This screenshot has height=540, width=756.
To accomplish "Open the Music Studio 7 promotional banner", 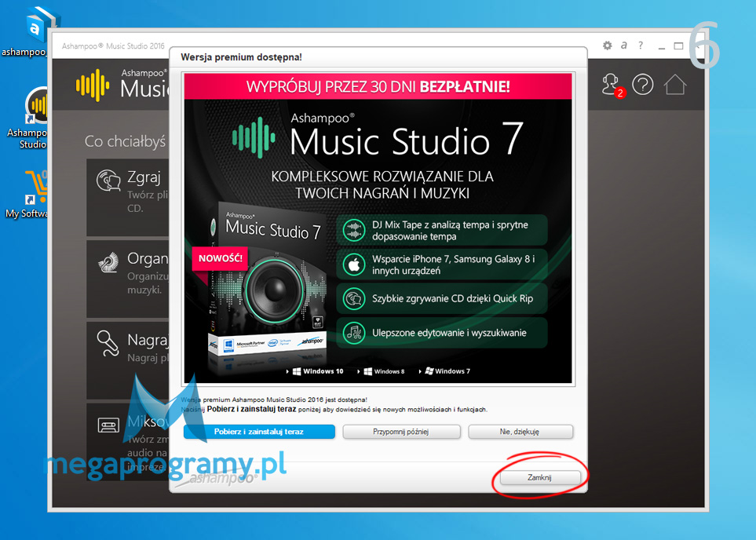I will (378, 228).
